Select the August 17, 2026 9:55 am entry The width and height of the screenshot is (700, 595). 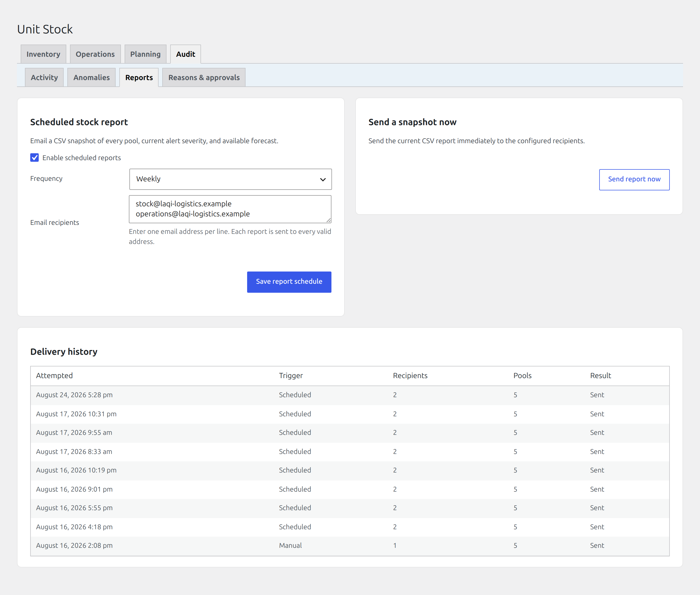(350, 433)
